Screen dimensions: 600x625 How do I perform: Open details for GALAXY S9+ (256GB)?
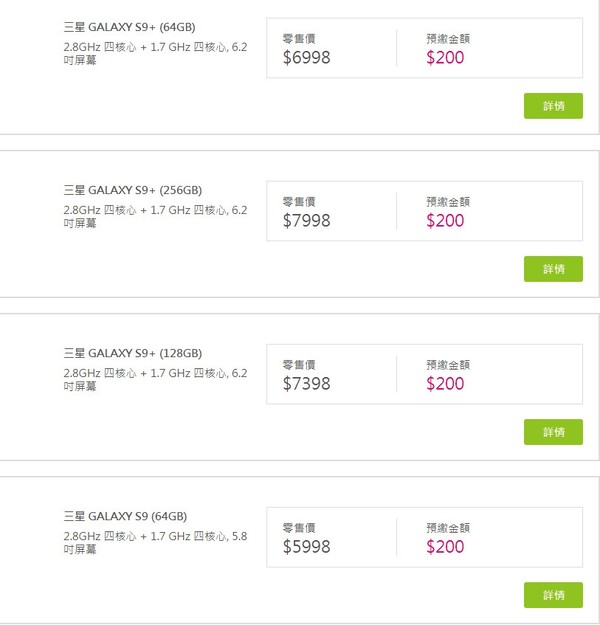[553, 269]
